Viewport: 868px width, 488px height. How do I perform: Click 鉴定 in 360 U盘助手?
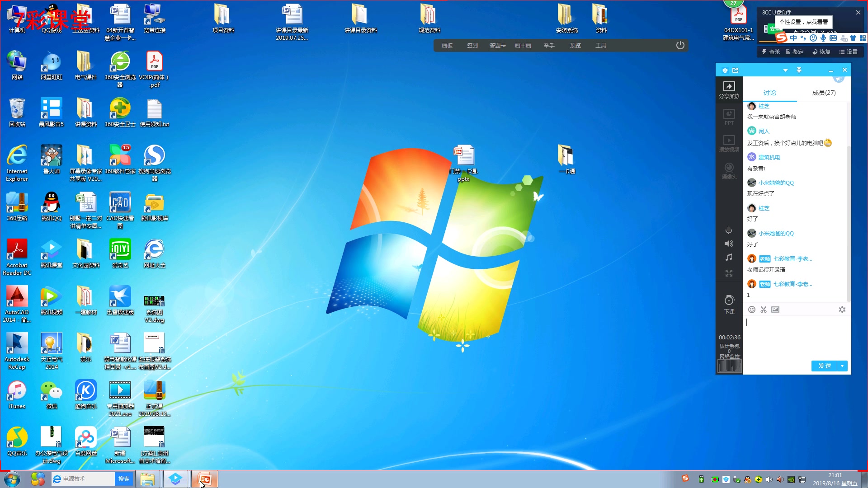(x=794, y=52)
